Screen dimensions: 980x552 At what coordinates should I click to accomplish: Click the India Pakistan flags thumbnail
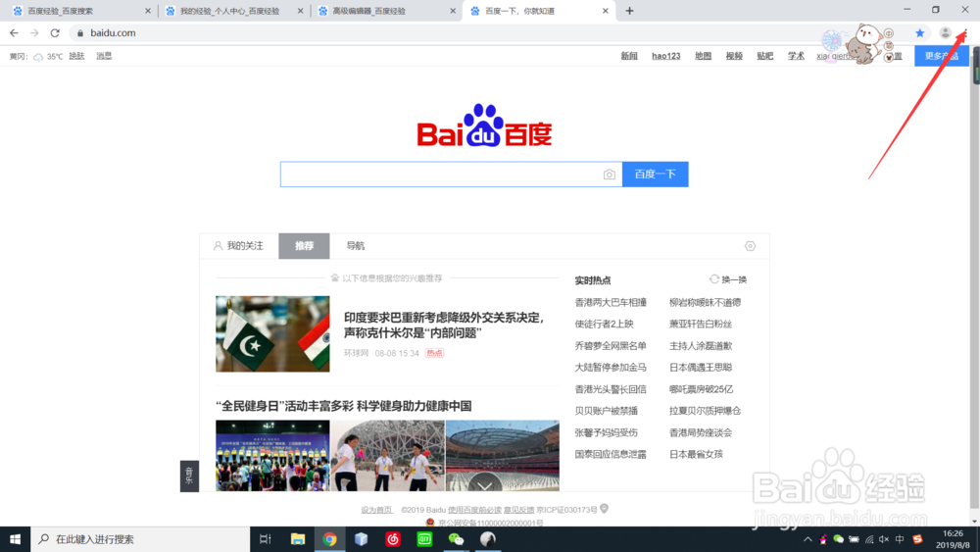coord(272,333)
